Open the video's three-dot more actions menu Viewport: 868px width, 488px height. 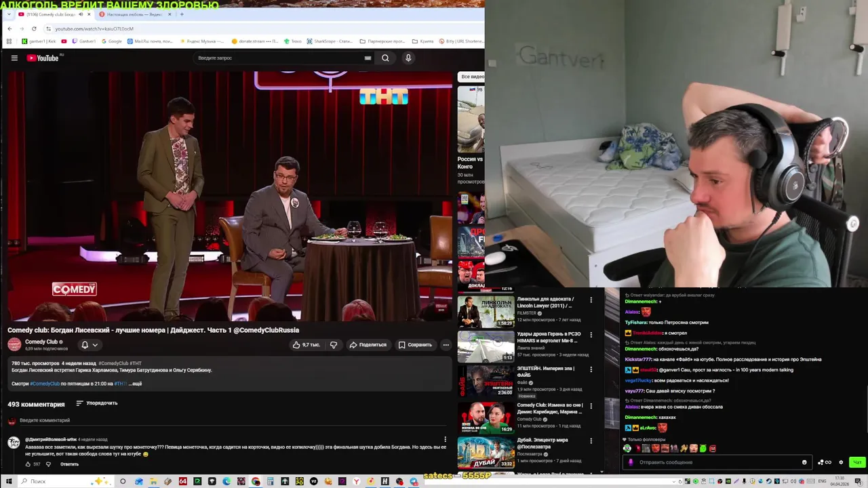click(x=446, y=345)
